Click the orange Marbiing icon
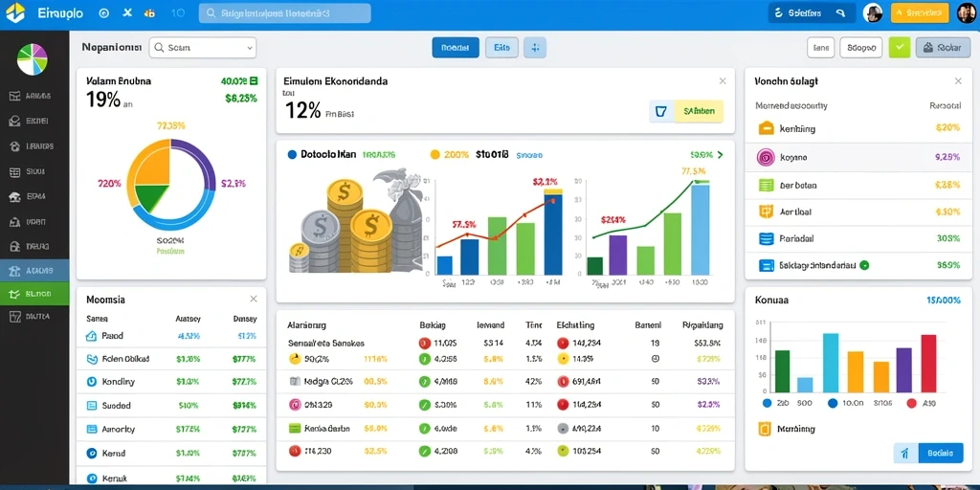980x490 pixels. pos(764,429)
